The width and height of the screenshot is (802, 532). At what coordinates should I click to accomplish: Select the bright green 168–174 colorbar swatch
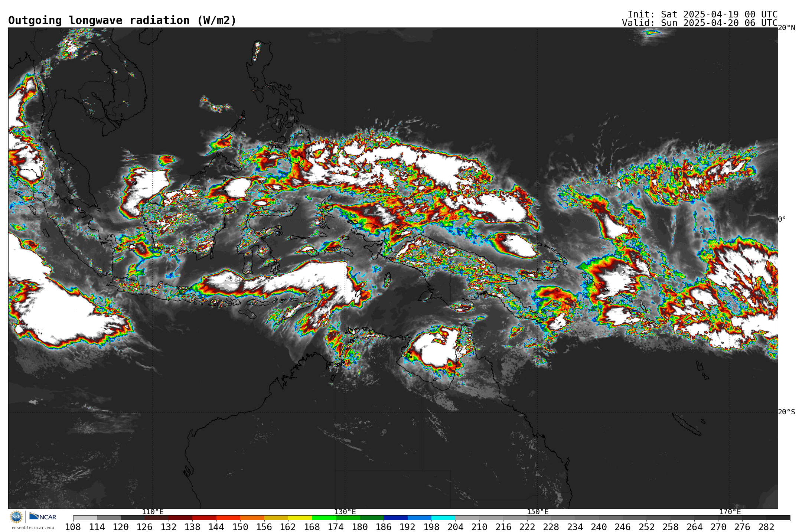tap(324, 518)
